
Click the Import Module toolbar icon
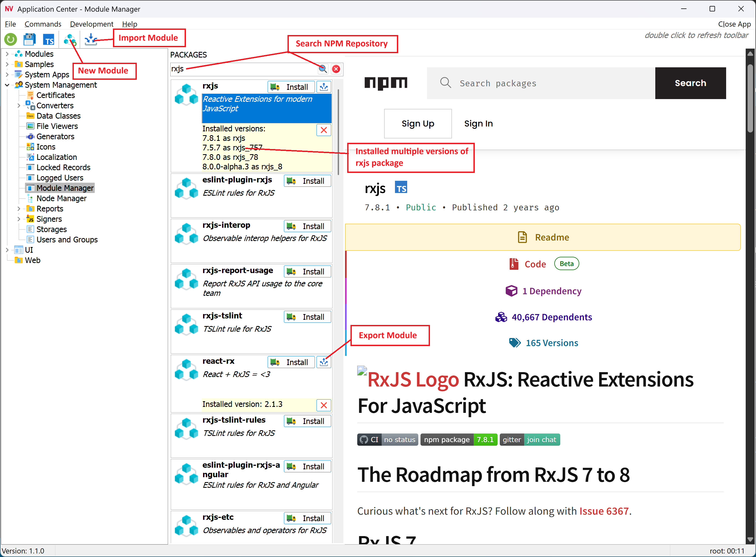(90, 39)
